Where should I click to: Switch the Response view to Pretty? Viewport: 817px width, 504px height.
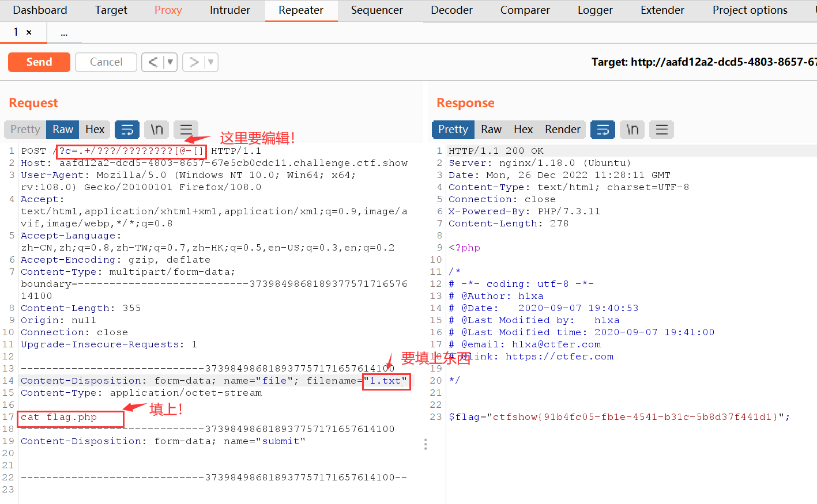point(453,130)
